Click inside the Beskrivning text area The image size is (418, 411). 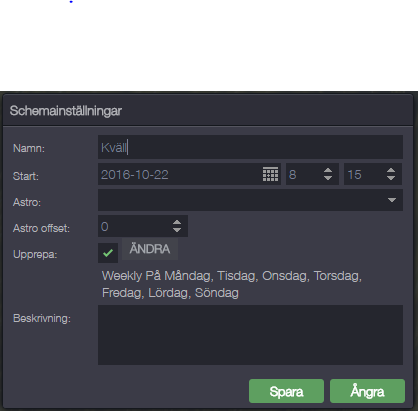(x=250, y=335)
